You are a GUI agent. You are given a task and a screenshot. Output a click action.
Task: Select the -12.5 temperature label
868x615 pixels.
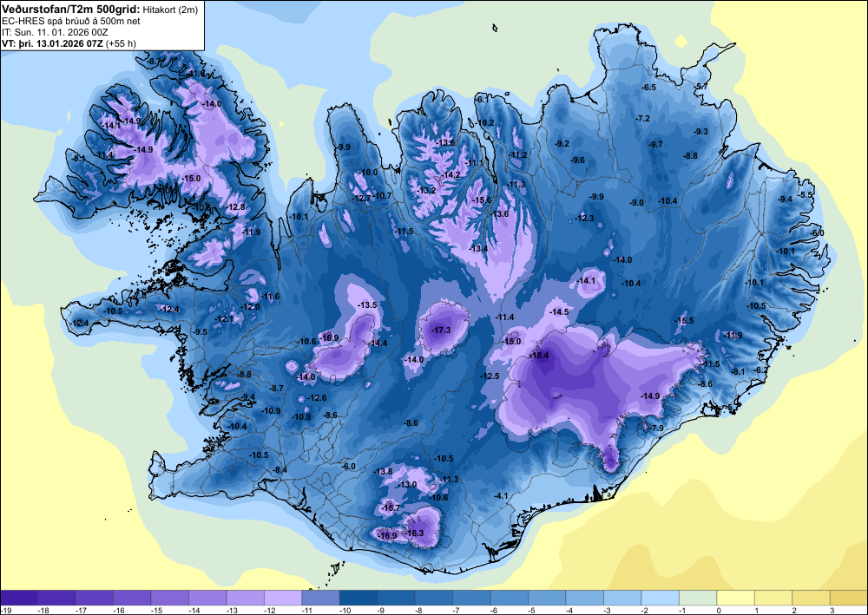click(490, 376)
